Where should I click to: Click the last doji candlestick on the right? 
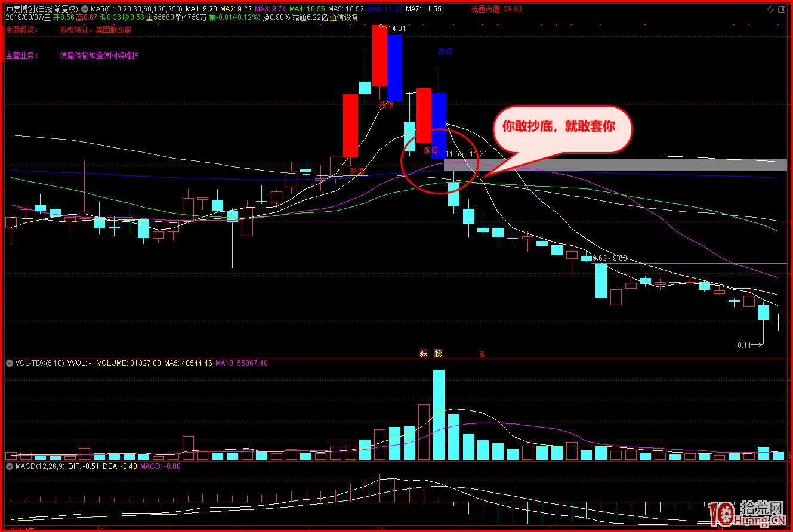tap(778, 323)
